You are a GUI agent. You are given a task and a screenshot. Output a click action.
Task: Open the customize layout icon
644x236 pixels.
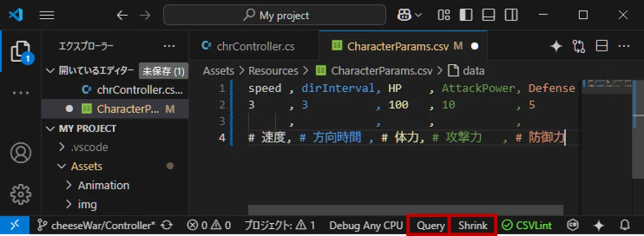click(444, 15)
